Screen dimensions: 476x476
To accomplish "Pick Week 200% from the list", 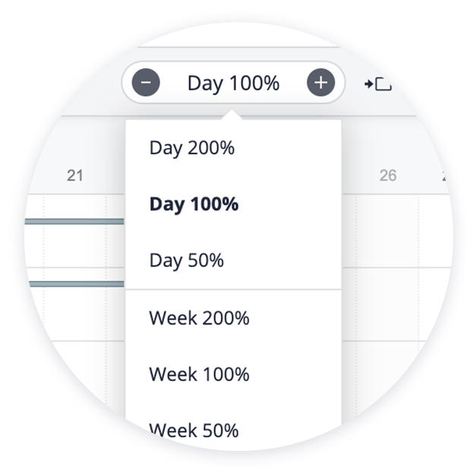I will [x=199, y=318].
